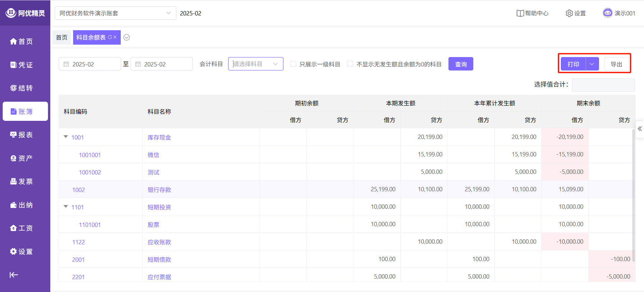
Task: Open the 会计科目 subject selector dropdown
Action: 255,64
